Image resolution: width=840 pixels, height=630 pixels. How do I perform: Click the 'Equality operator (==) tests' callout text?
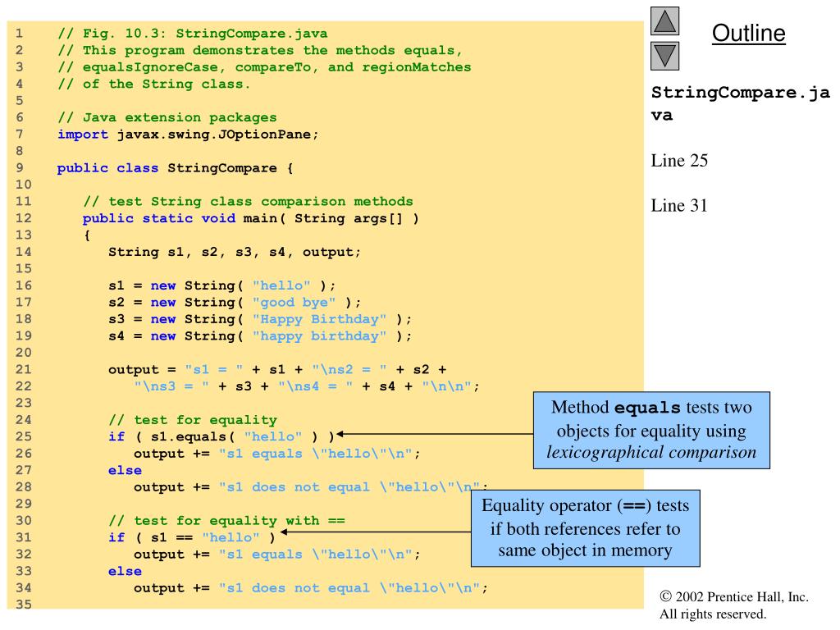pyautogui.click(x=586, y=528)
